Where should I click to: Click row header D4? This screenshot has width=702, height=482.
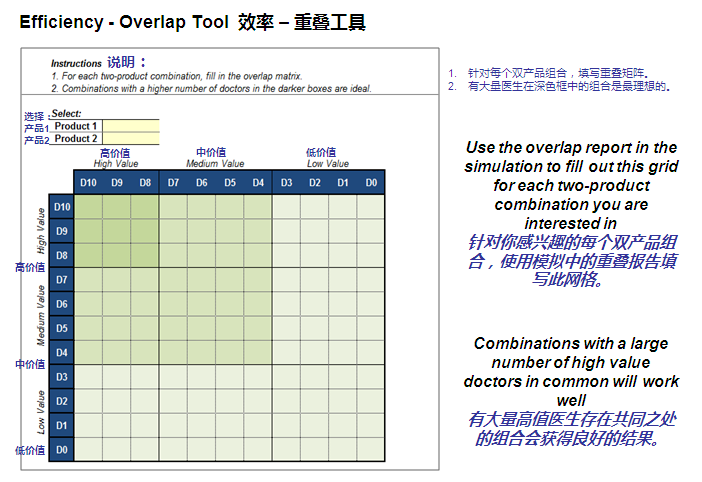[62, 352]
